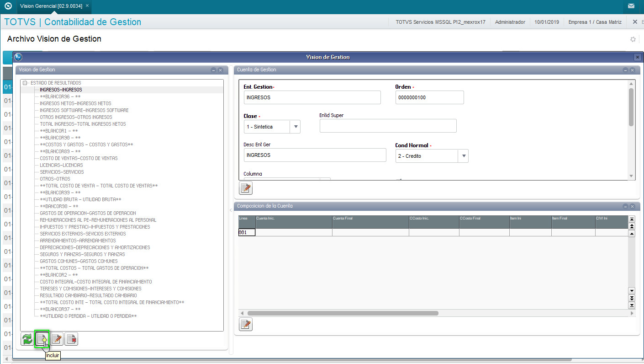This screenshot has width=644, height=364.
Task: Close the Vision Gerencial tab
Action: 87,6
